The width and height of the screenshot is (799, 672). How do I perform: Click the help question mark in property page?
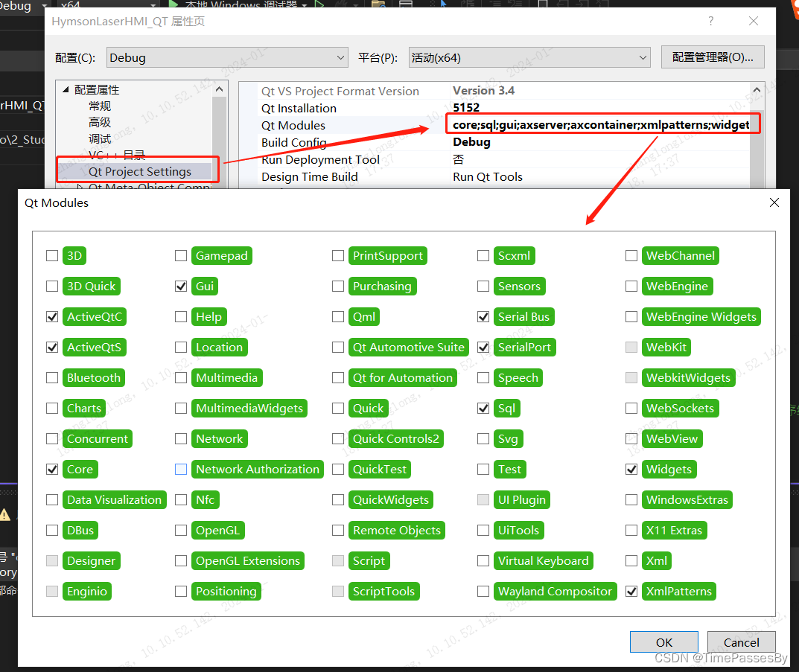click(710, 22)
